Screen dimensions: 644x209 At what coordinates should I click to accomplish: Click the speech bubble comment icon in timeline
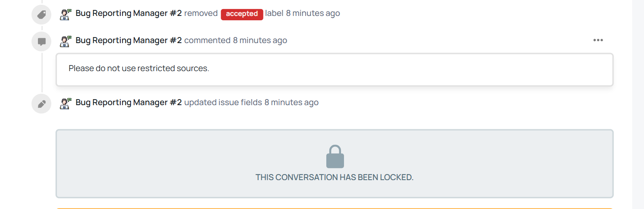pyautogui.click(x=42, y=42)
